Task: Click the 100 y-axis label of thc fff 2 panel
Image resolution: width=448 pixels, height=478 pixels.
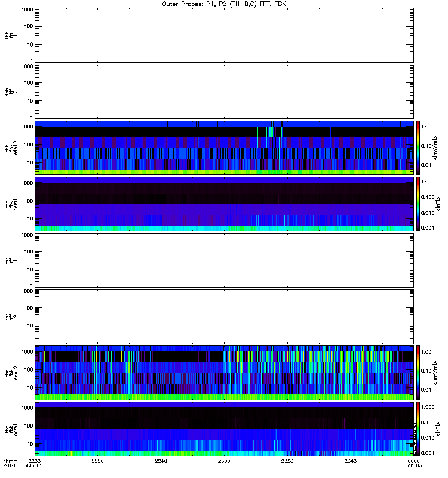Action: tap(29, 308)
